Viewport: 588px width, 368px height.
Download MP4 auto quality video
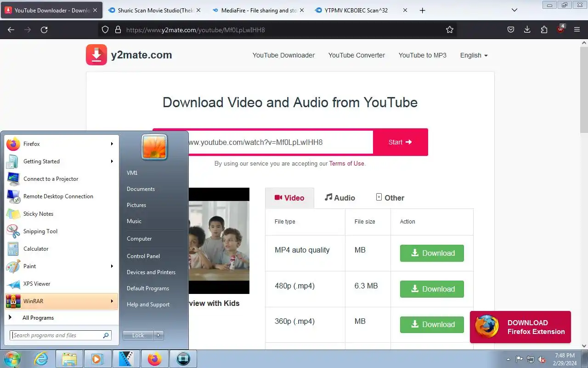(x=432, y=253)
